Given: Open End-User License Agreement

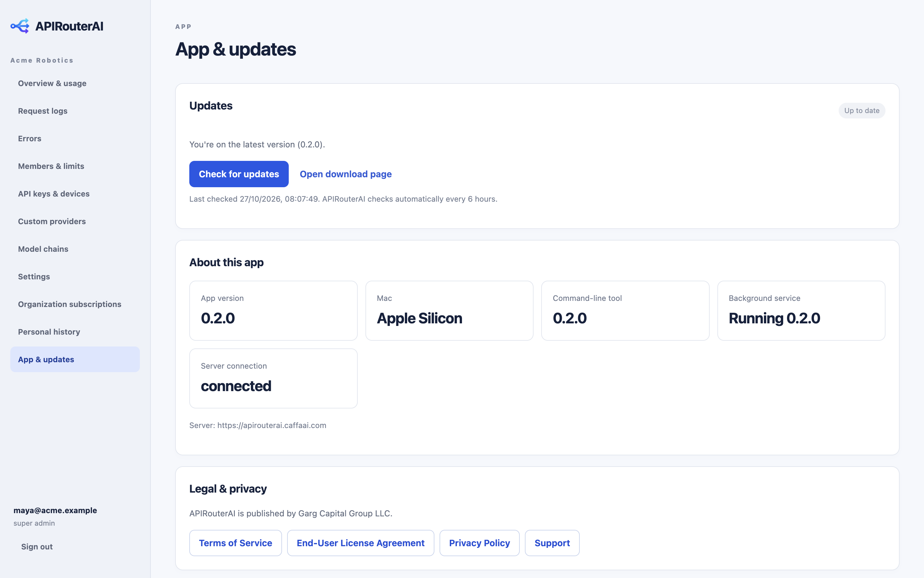Looking at the screenshot, I should coord(360,543).
